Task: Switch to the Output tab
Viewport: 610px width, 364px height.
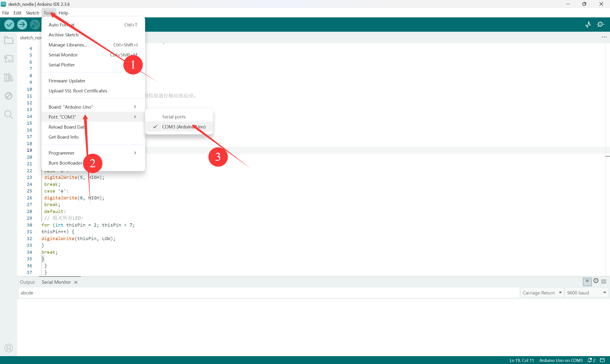Action: click(27, 282)
